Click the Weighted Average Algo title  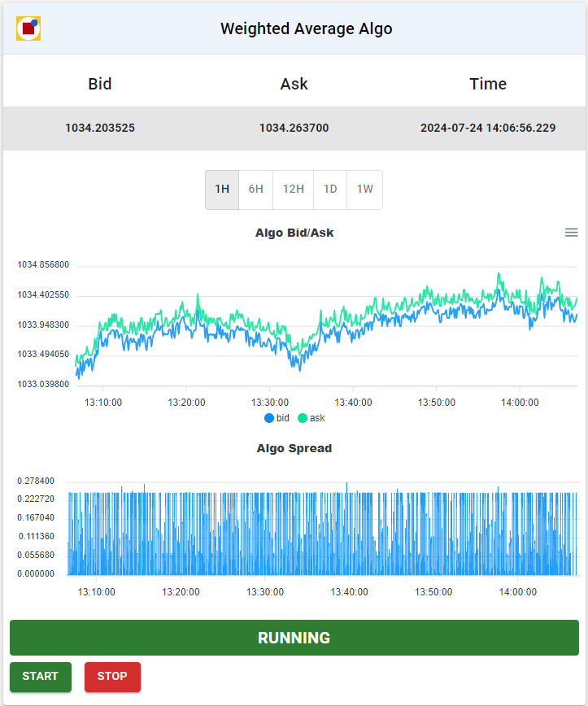[306, 28]
